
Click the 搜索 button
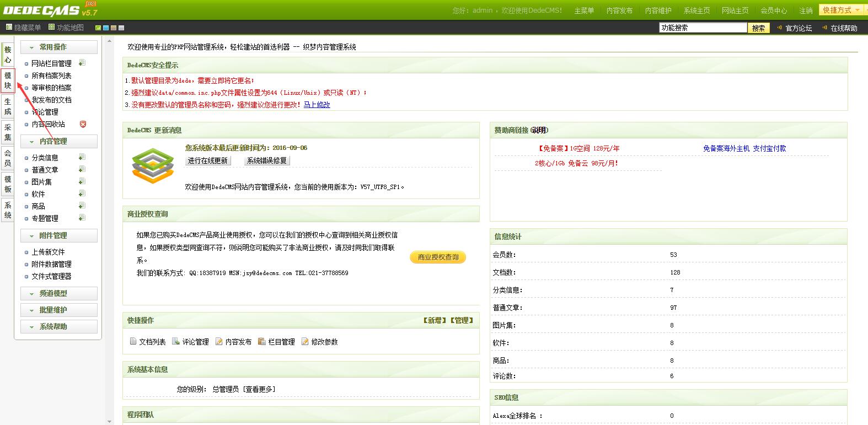(759, 28)
